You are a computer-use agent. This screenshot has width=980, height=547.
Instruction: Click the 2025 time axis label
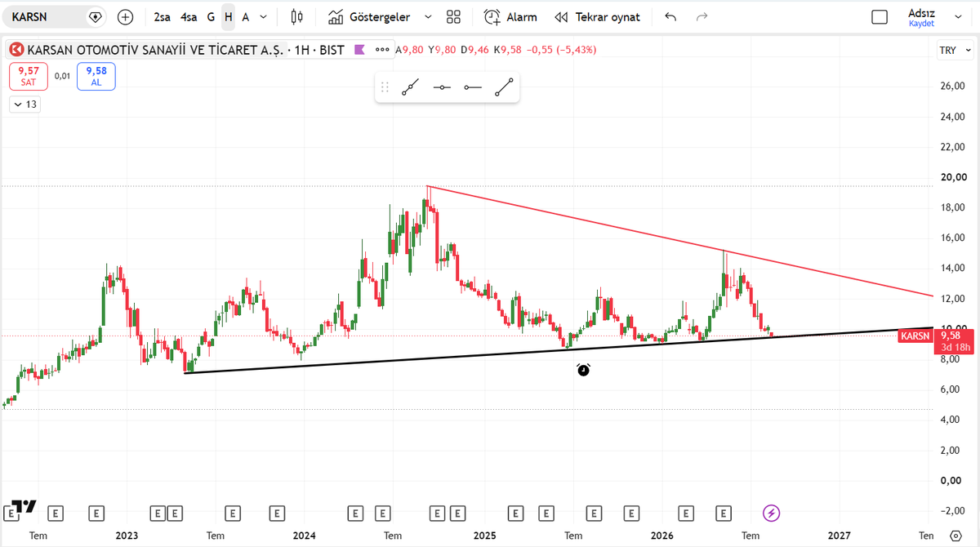click(x=484, y=536)
